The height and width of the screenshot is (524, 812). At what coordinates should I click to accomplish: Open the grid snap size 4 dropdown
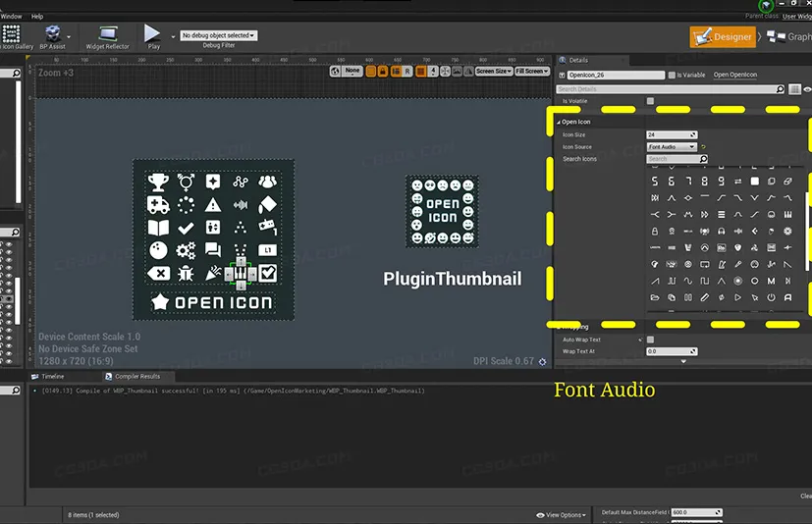(433, 71)
